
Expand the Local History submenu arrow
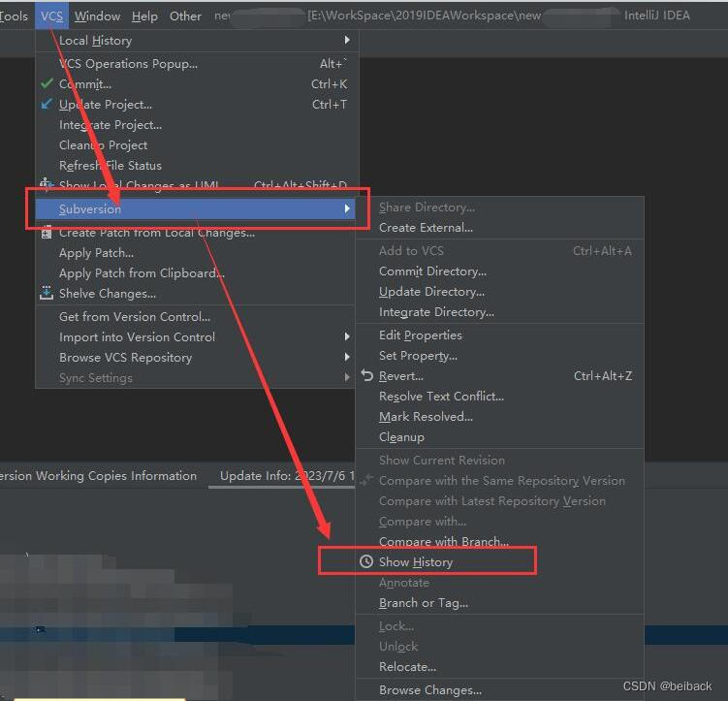[x=347, y=40]
